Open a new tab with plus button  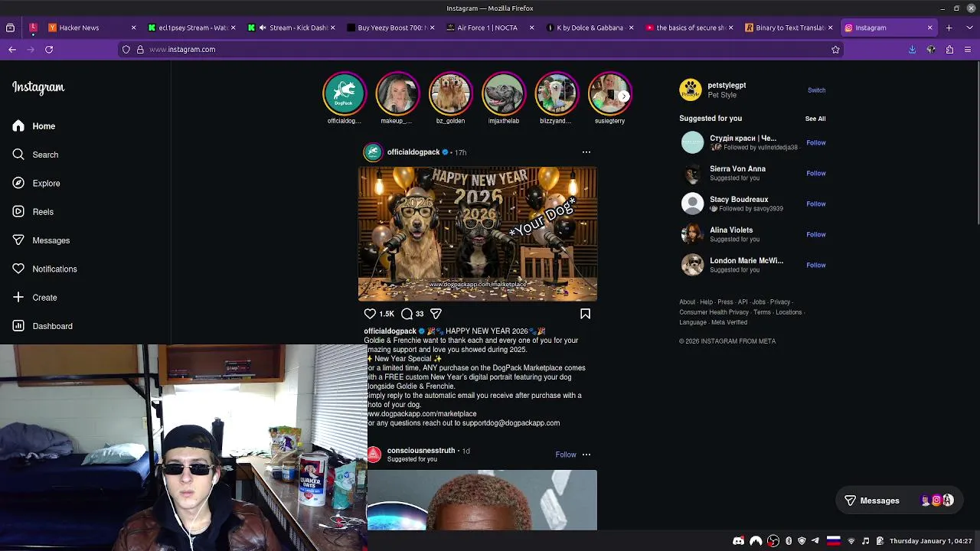[949, 28]
